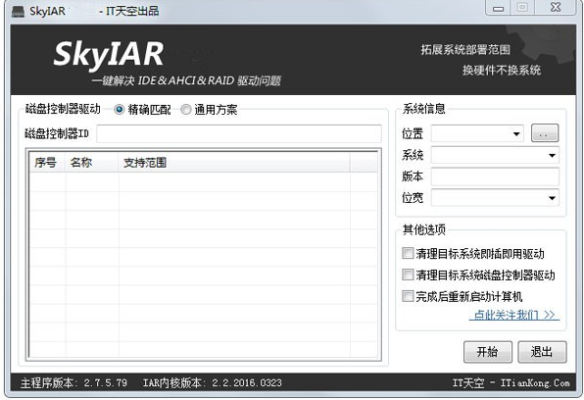Select the 通用方案 radio button

(x=185, y=109)
